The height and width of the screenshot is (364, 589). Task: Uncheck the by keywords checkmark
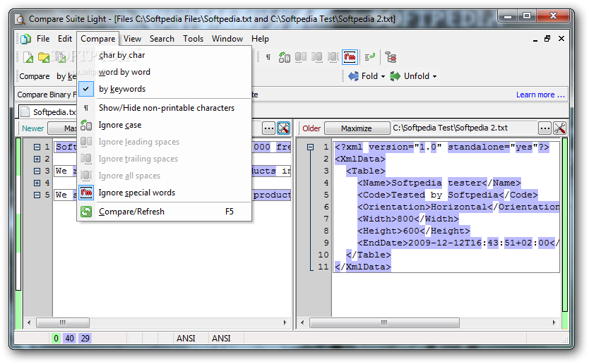pyautogui.click(x=86, y=89)
